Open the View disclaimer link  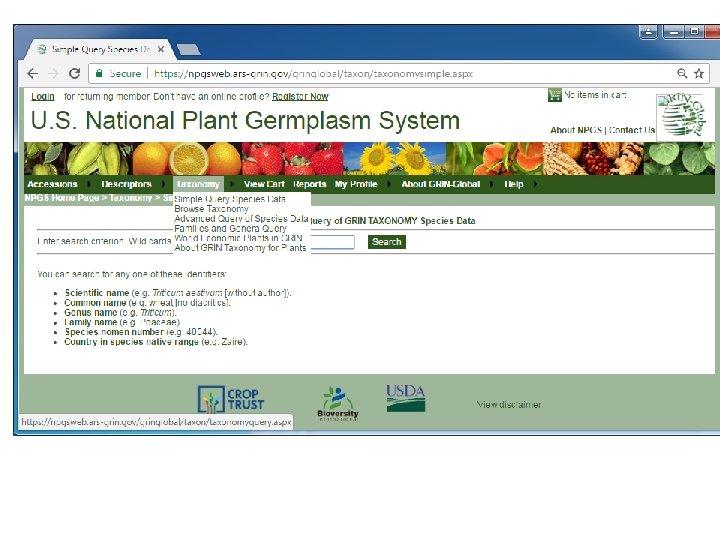(509, 405)
